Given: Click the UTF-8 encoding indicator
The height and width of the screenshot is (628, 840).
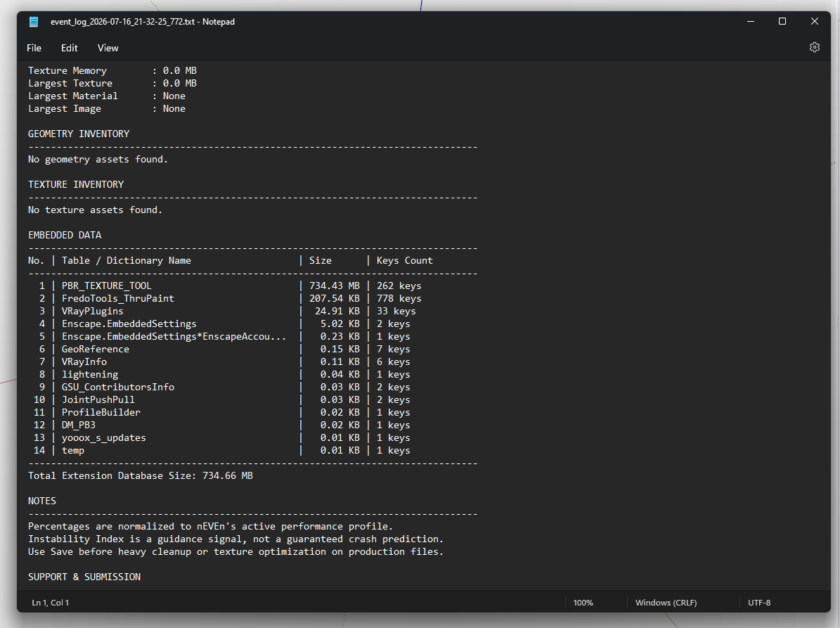Looking at the screenshot, I should point(759,603).
